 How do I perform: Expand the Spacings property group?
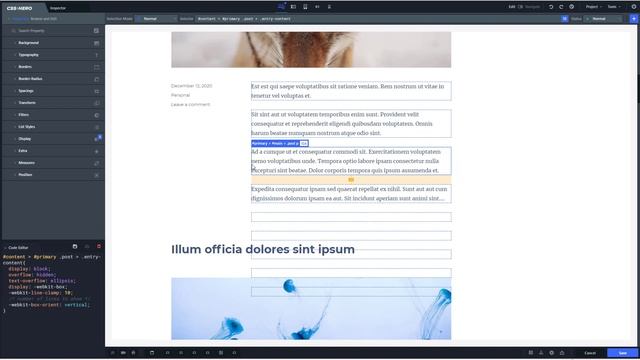pos(53,91)
